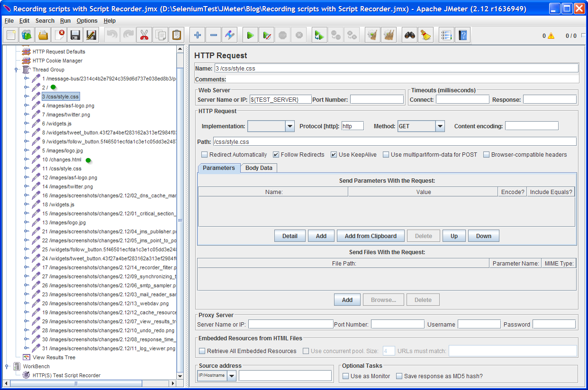This screenshot has width=588, height=390.
Task: Open the Edit menu
Action: pyautogui.click(x=24, y=21)
